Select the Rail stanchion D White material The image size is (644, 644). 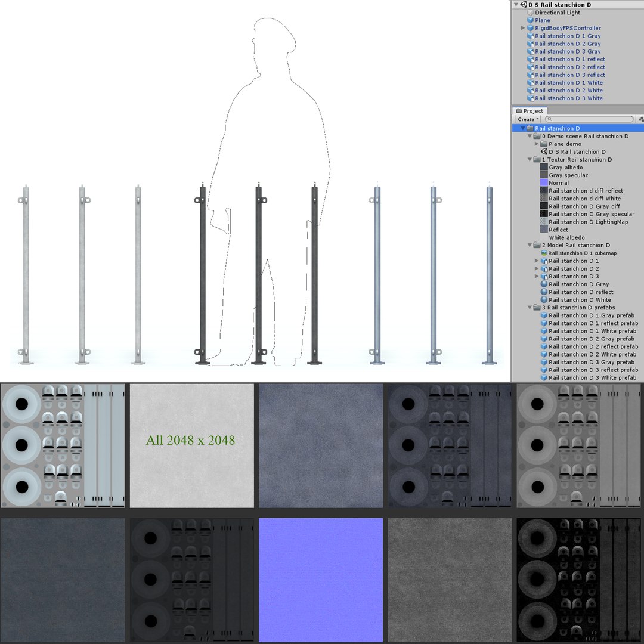click(580, 300)
